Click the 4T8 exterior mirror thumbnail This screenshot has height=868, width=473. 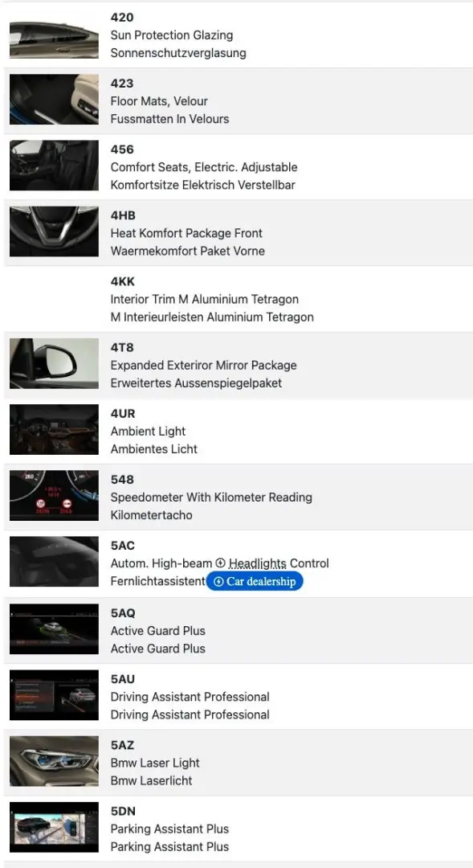[53, 363]
